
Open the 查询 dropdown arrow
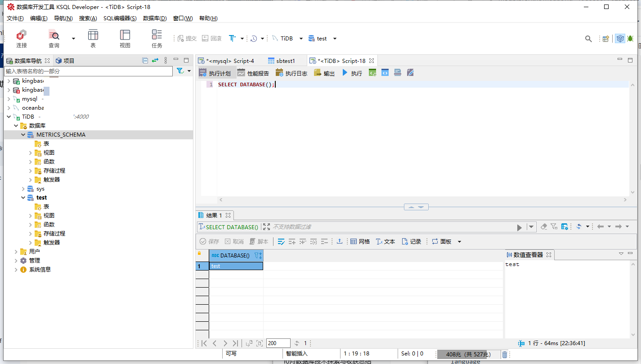[73, 39]
